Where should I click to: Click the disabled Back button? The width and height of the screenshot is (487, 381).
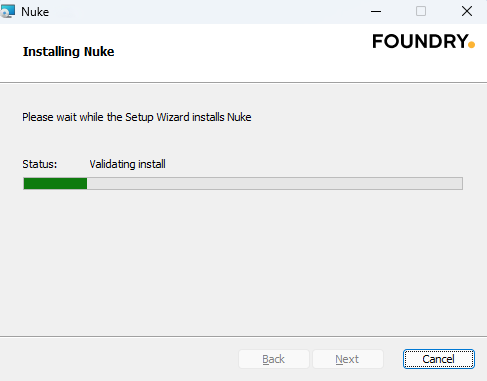tap(274, 359)
